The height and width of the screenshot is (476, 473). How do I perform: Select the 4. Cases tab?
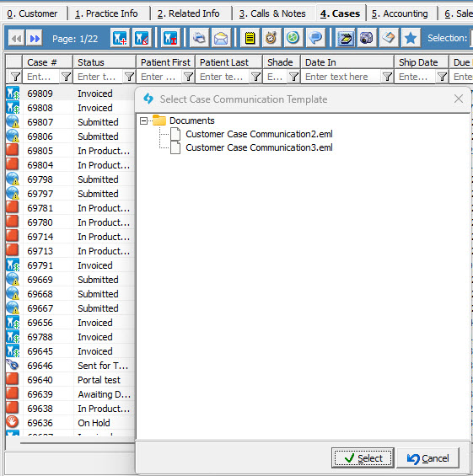340,13
